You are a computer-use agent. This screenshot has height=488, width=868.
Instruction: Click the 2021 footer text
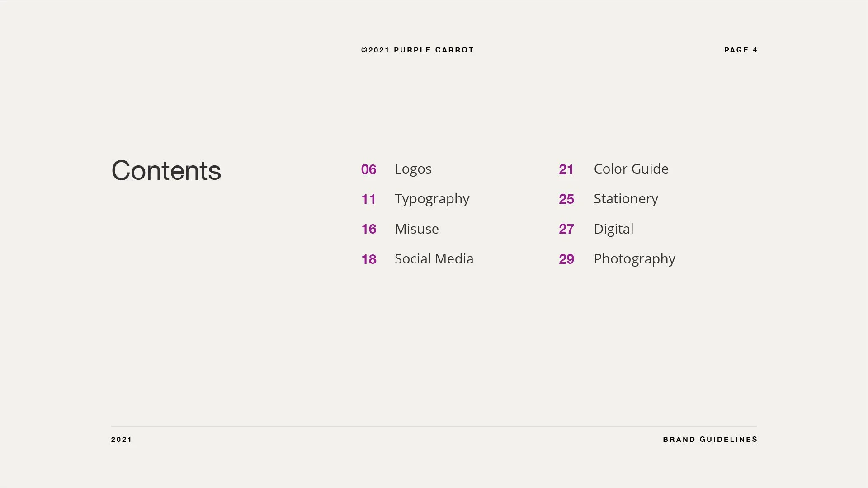click(121, 440)
